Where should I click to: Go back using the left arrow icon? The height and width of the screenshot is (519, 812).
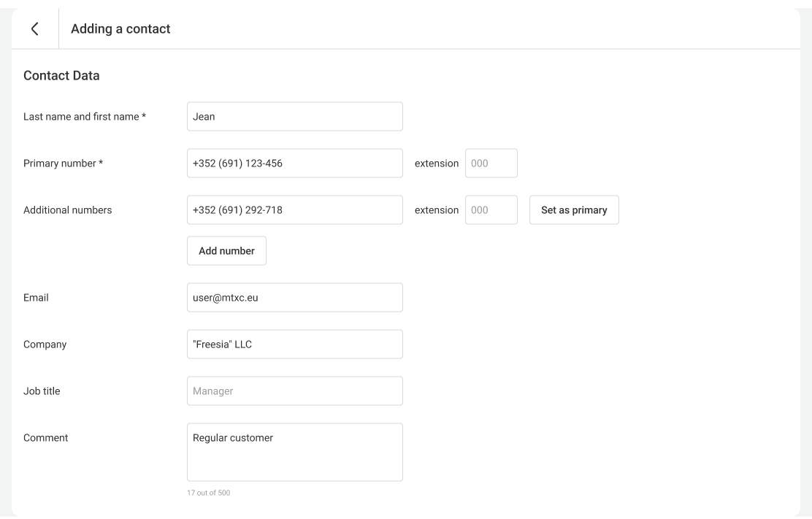pos(34,29)
